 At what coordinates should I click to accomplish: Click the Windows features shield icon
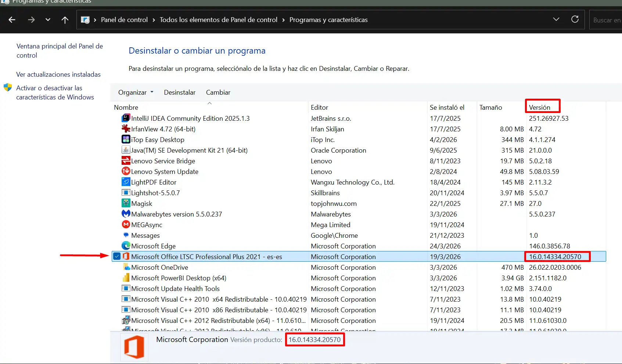click(x=8, y=88)
